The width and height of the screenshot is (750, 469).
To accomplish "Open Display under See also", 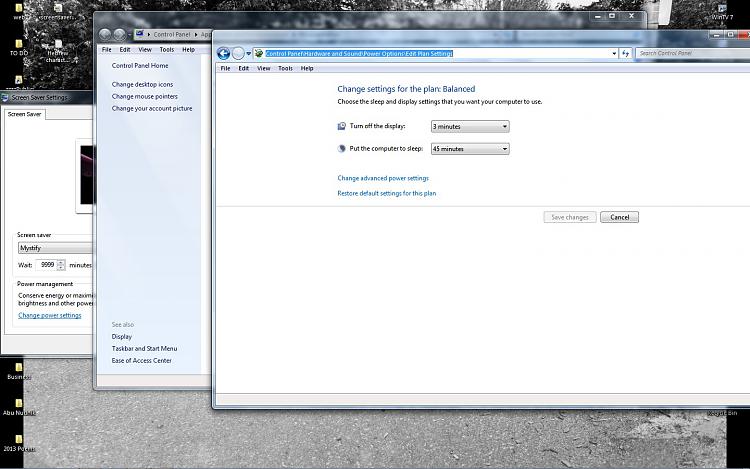I will pos(121,337).
